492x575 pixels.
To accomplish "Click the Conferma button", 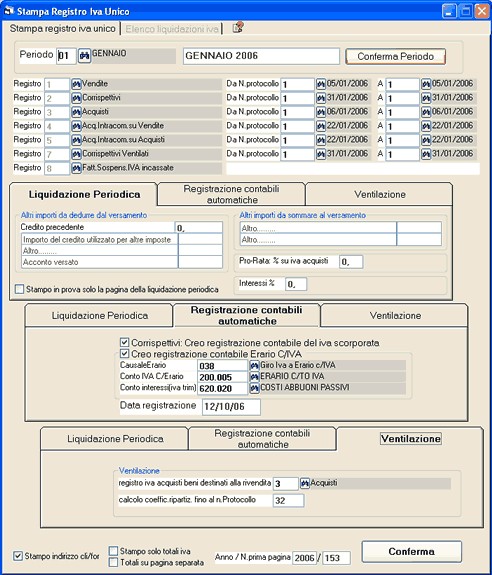I will (x=411, y=552).
